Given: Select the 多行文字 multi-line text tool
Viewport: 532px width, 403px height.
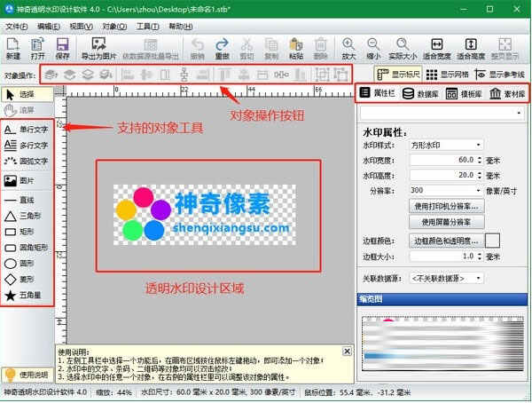Looking at the screenshot, I should pyautogui.click(x=27, y=145).
